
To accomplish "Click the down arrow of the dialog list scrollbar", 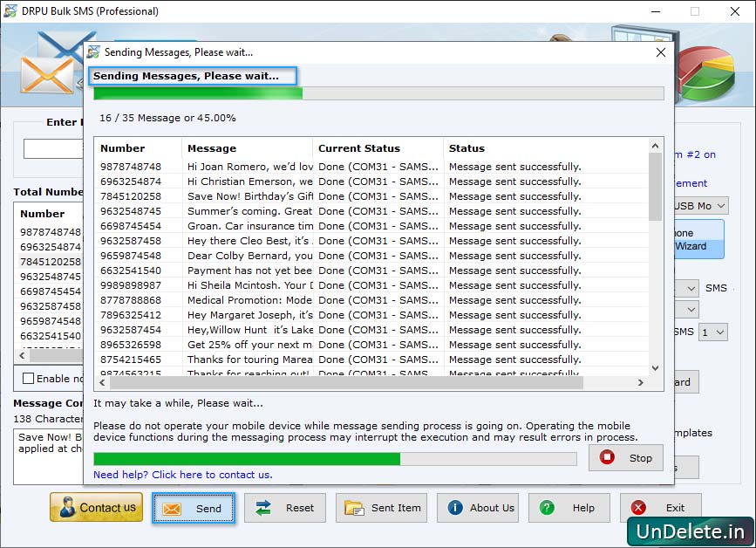I will click(655, 368).
